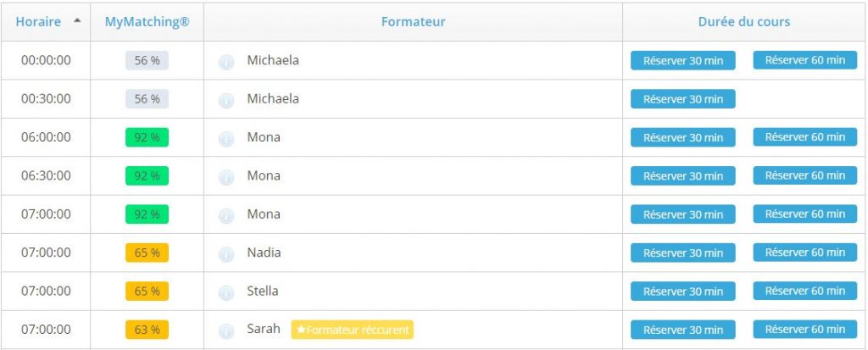Sort table by MyMatching® column header
Viewport: 868px width, 350px height.
[147, 22]
